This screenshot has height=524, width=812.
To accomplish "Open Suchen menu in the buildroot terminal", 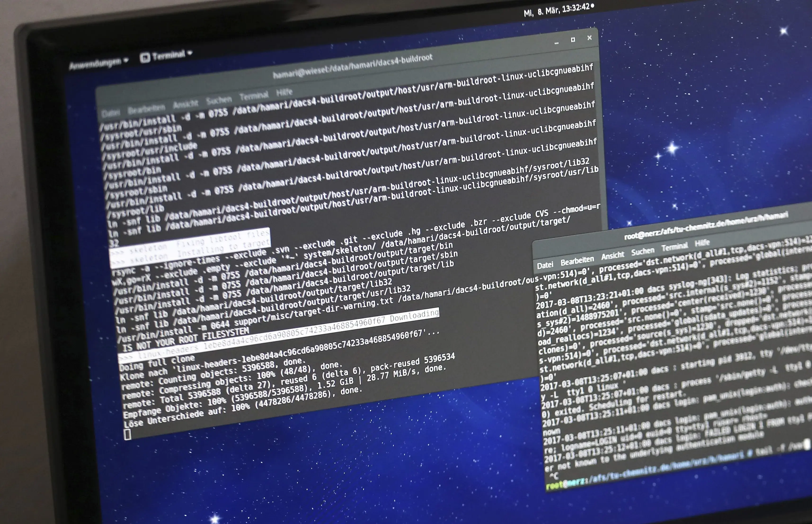I will pyautogui.click(x=219, y=100).
